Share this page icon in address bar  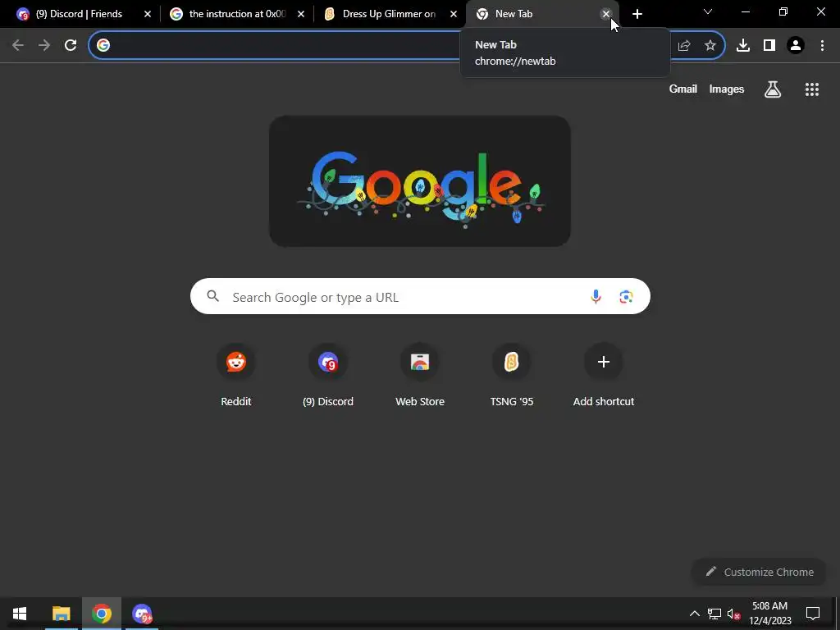pyautogui.click(x=684, y=45)
